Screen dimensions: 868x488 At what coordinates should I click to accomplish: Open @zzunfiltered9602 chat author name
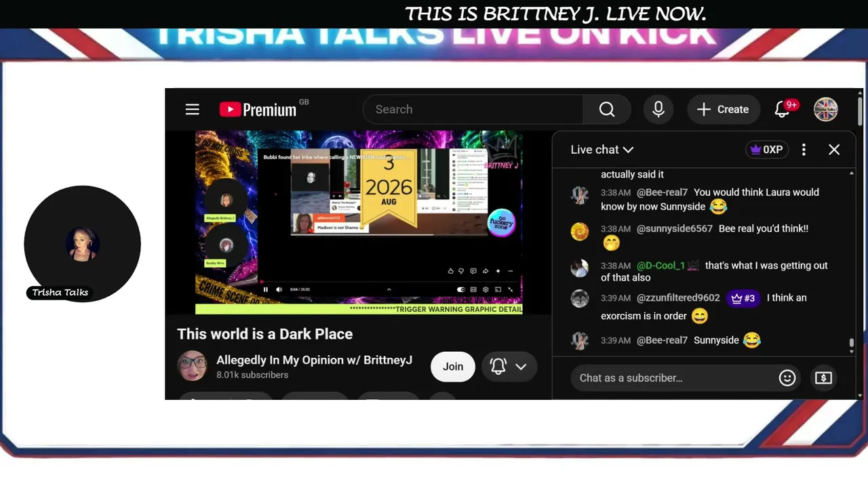[678, 298]
